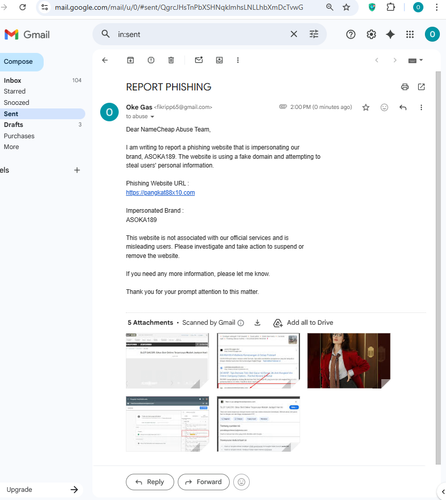Screen dimensions: 446x500
Task: Open Gemini sparkle icon
Action: (x=390, y=34)
